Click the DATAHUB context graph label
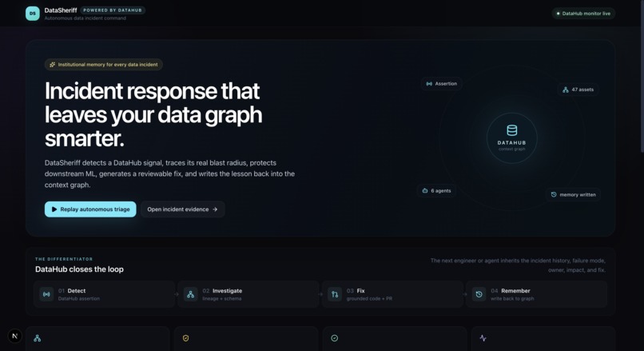The width and height of the screenshot is (644, 351). [511, 146]
